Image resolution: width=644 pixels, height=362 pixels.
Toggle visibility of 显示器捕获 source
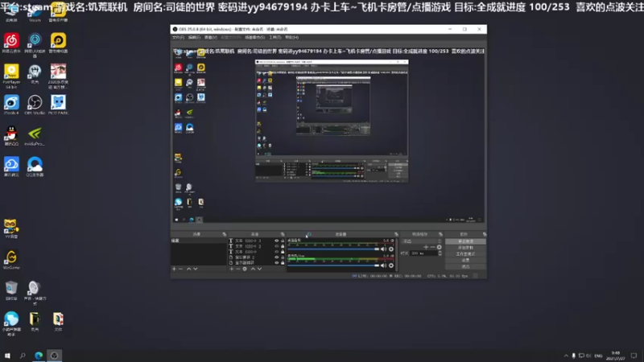tap(276, 263)
